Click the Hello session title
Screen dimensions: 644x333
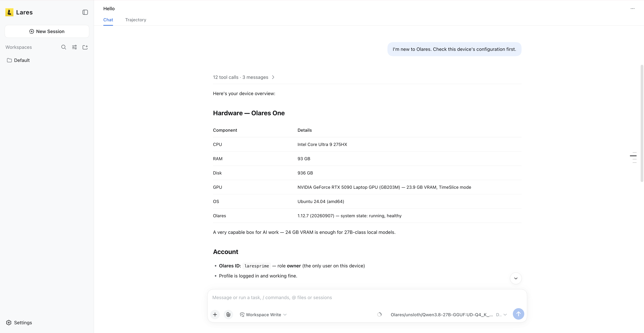tap(109, 9)
